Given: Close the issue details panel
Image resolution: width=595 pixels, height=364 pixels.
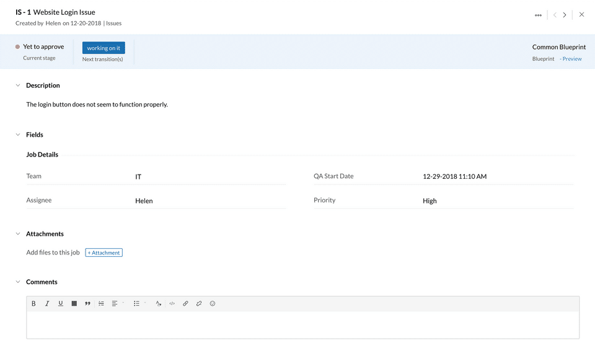Looking at the screenshot, I should coord(581,14).
